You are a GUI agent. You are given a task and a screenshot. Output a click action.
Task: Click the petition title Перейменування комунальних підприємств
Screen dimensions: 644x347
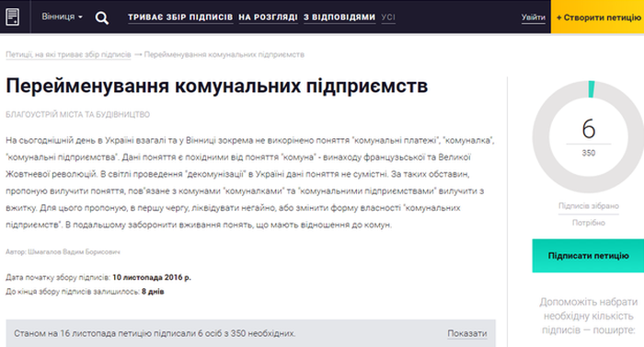[217, 87]
